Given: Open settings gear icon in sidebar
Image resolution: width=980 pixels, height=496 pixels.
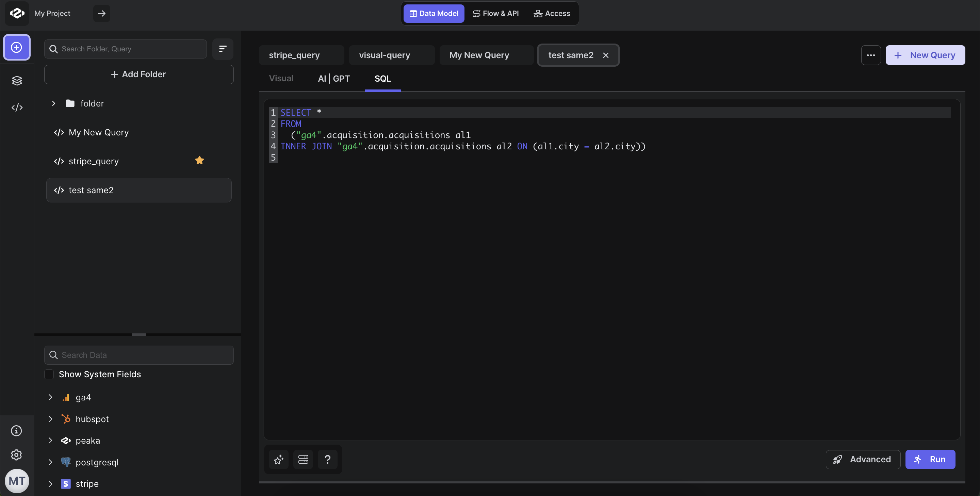Looking at the screenshot, I should 16,454.
